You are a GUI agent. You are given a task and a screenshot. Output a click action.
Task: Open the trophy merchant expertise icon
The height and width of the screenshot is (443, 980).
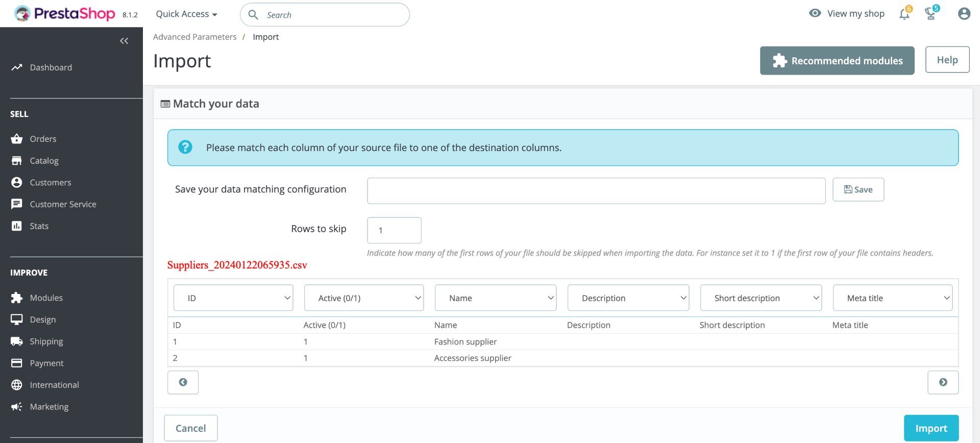coord(931,14)
